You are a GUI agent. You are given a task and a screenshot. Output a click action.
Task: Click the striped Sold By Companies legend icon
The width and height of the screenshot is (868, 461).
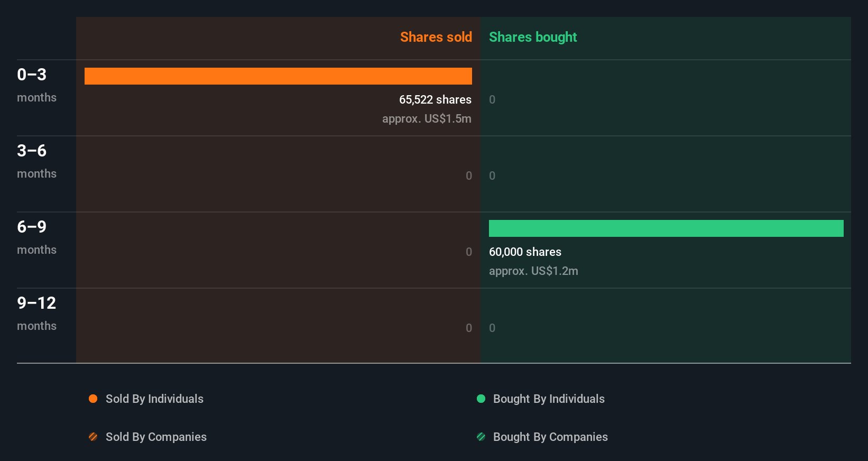click(93, 437)
